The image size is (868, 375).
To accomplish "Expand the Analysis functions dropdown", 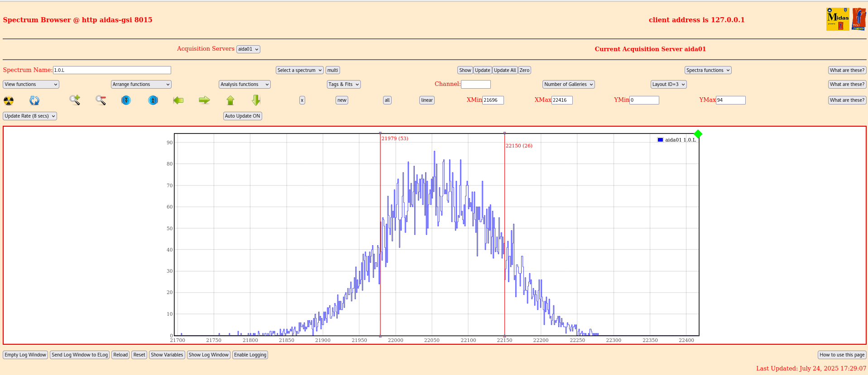I will click(x=245, y=85).
